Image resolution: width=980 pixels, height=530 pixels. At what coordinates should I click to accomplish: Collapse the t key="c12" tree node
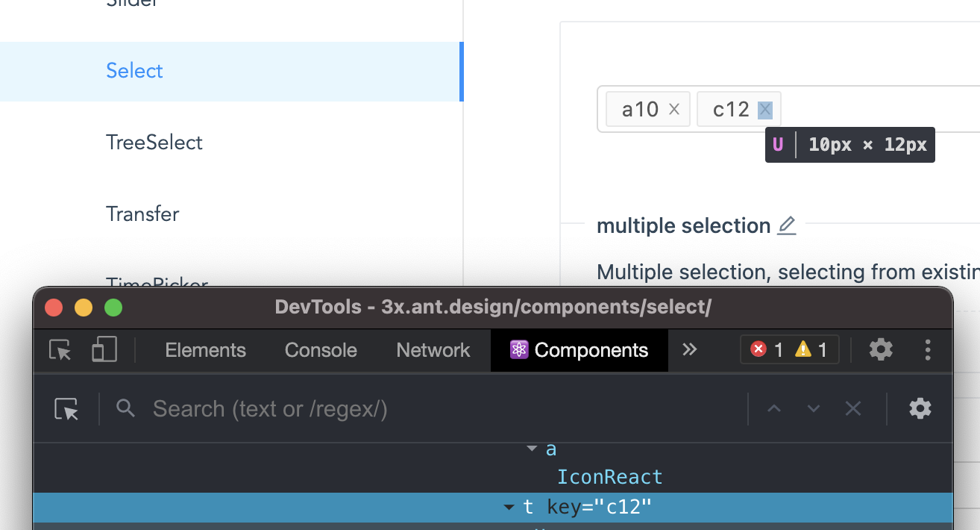tap(509, 508)
